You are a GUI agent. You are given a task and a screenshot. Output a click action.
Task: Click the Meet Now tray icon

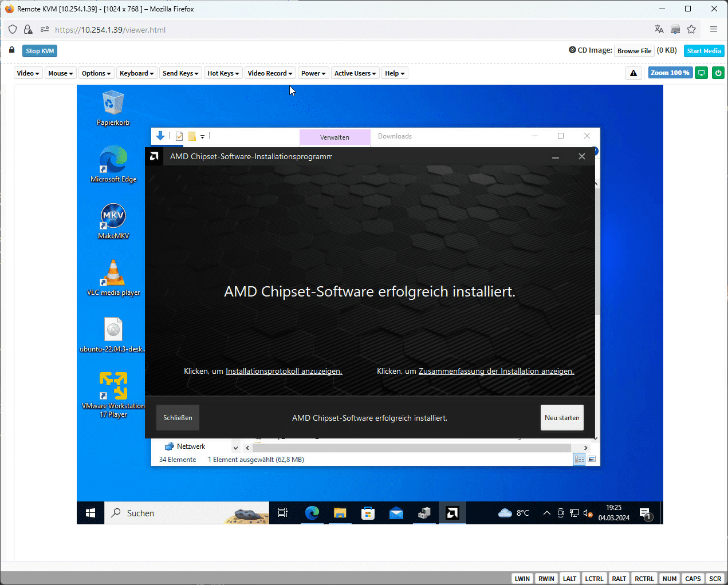561,513
